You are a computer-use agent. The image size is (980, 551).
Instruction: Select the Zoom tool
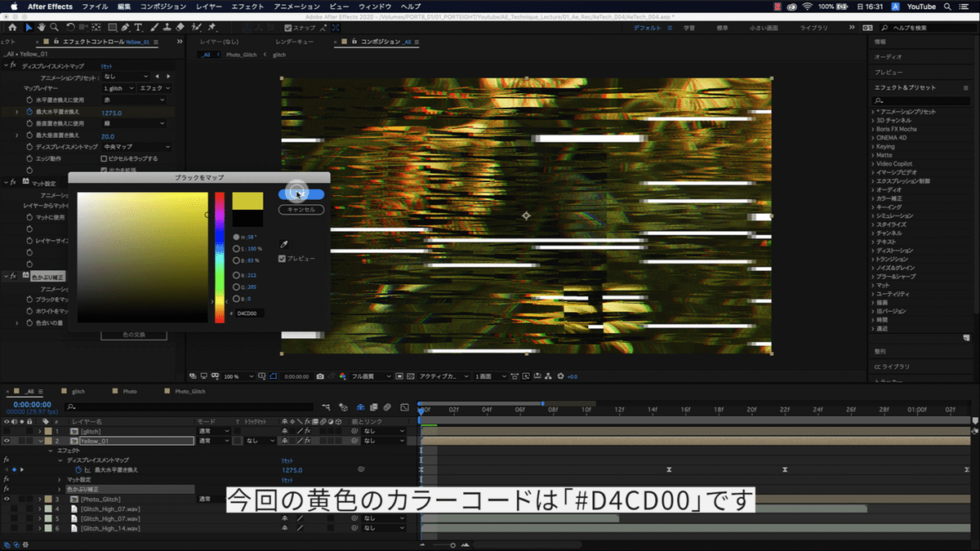53,26
